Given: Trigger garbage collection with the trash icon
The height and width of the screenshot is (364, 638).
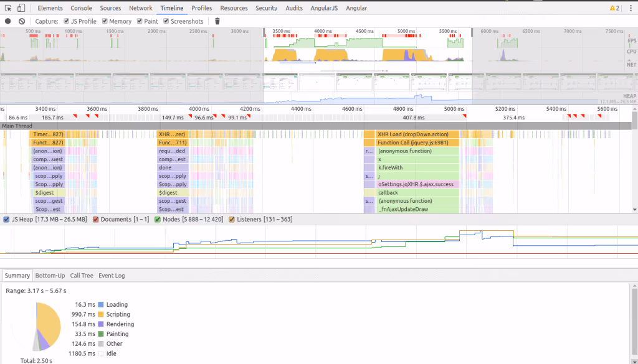Looking at the screenshot, I should 216,21.
